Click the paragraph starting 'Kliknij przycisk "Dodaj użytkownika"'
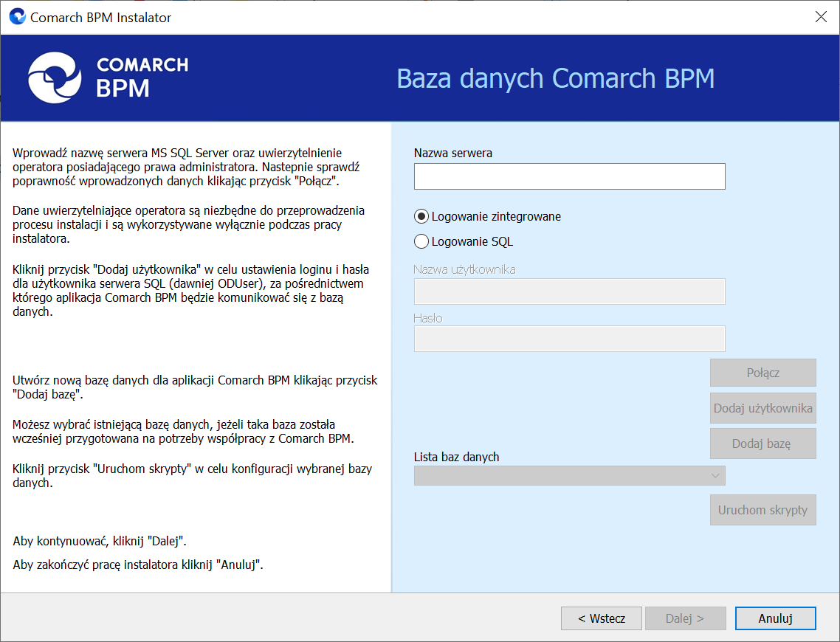 [190, 290]
